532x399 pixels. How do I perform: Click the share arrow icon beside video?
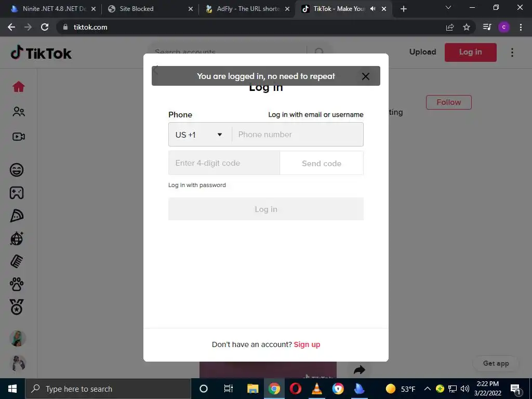360,369
